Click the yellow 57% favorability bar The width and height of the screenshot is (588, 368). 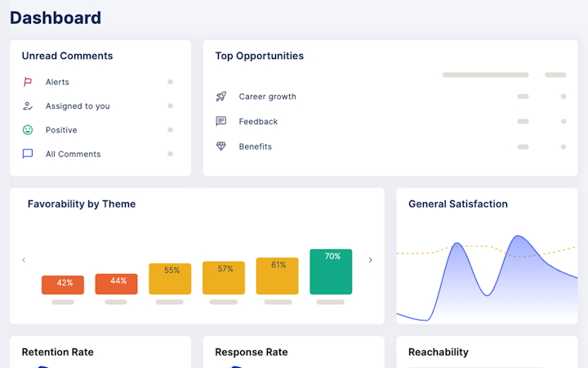click(224, 278)
